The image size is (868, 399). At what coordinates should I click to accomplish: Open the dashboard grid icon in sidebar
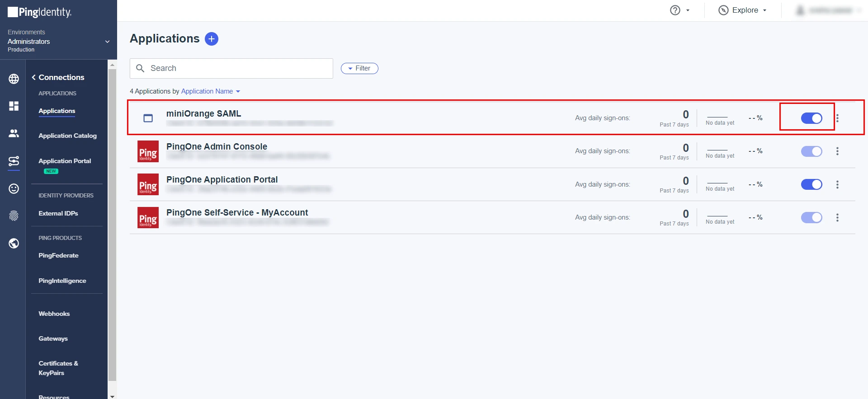(x=14, y=106)
